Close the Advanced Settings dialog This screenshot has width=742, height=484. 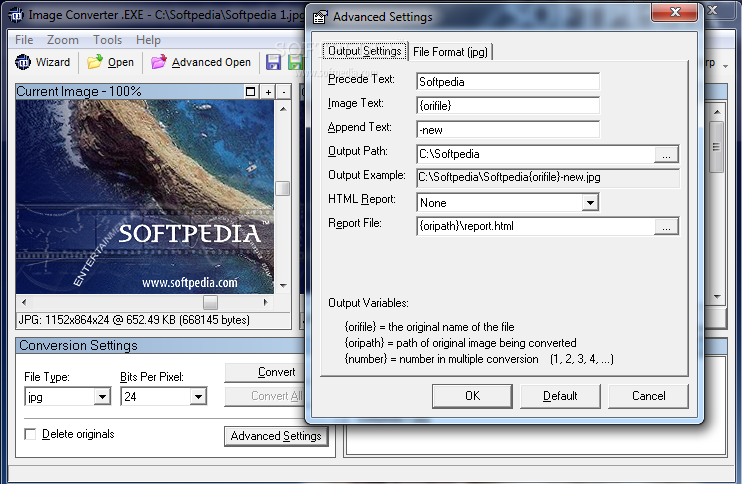(x=675, y=12)
